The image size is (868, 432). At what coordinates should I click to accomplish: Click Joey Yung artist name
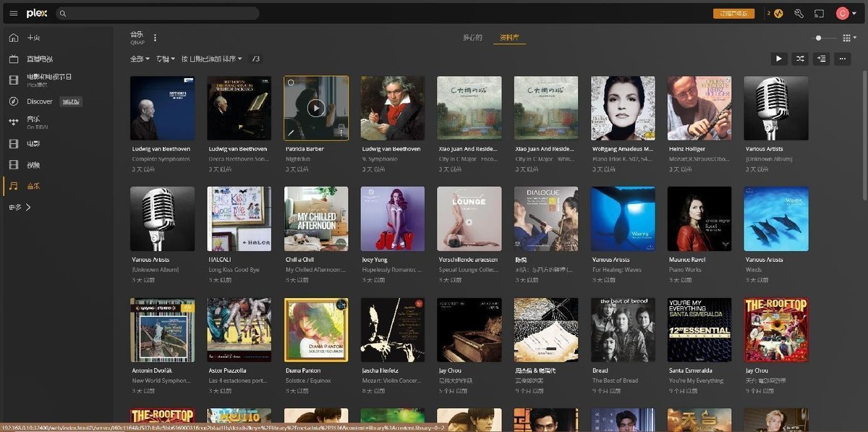tap(375, 260)
